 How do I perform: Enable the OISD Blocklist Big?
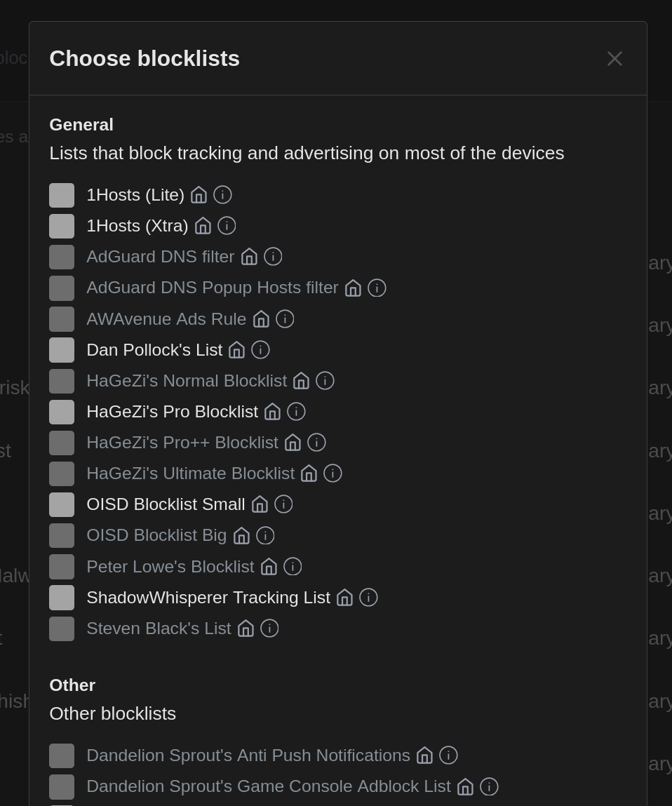pos(62,535)
